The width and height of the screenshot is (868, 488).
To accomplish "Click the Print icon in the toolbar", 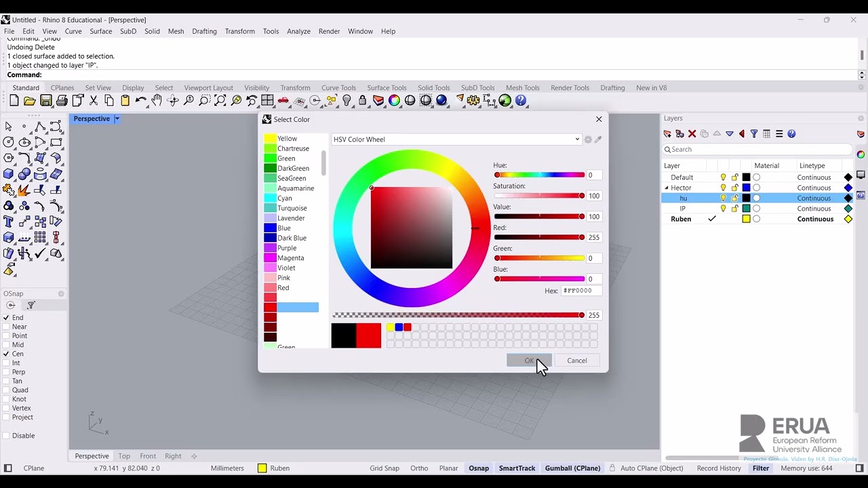I will tap(62, 101).
